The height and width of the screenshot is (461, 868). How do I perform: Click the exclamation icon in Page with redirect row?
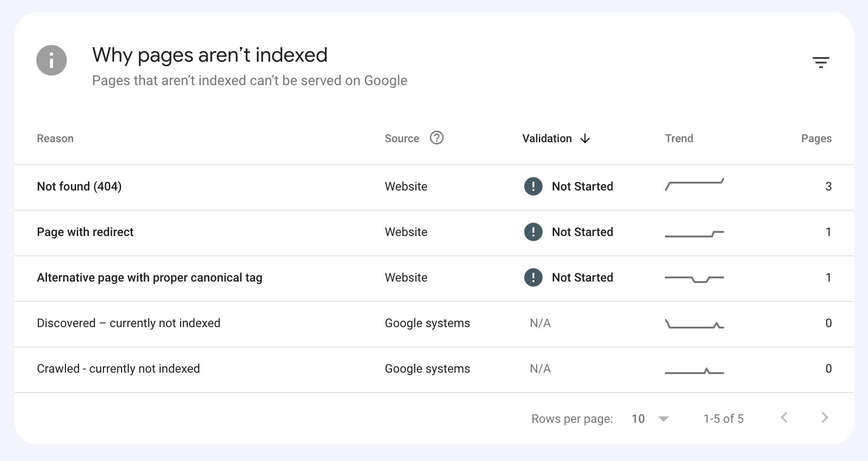coord(533,232)
